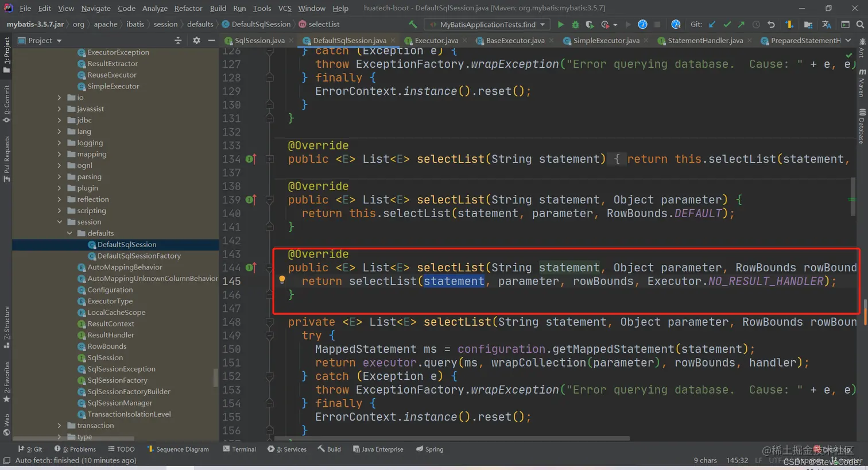Expand the io package folder
This screenshot has height=470, width=868.
coord(59,98)
